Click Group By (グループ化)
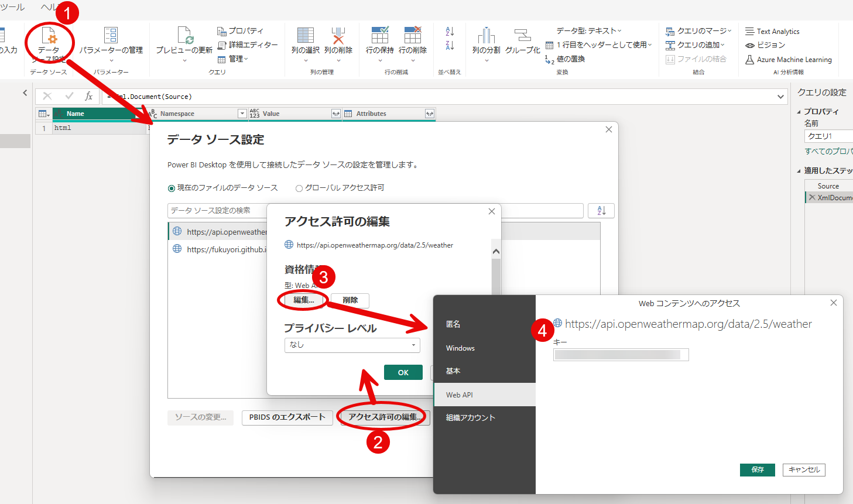Image resolution: width=853 pixels, height=504 pixels. (x=523, y=42)
